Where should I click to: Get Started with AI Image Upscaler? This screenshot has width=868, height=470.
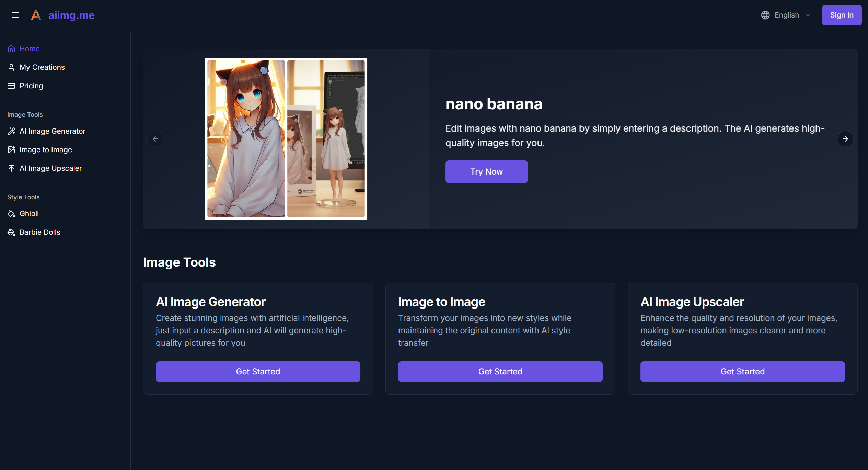tap(742, 372)
